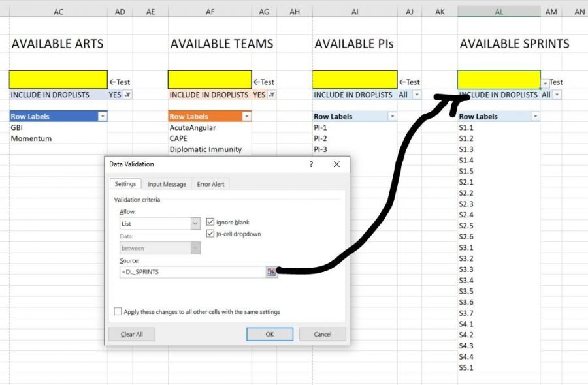Viewport: 588px width, 385px height.
Task: Select column header AM
Action: pyautogui.click(x=551, y=12)
